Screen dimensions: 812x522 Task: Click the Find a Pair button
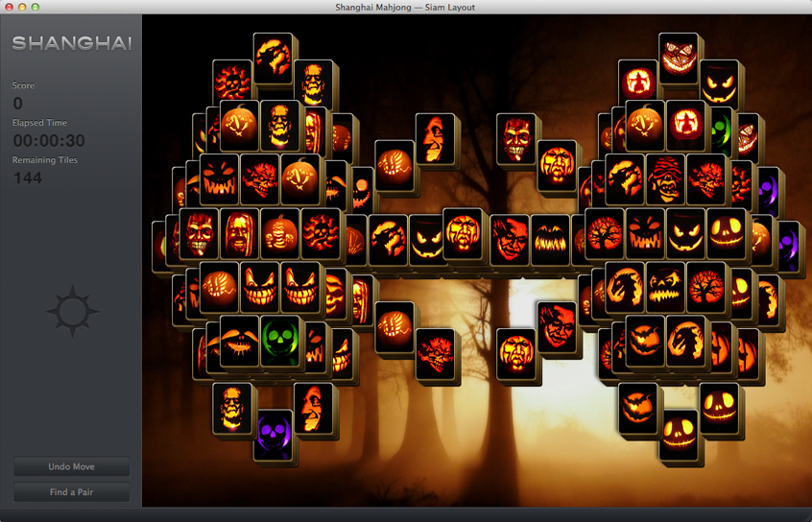point(71,492)
